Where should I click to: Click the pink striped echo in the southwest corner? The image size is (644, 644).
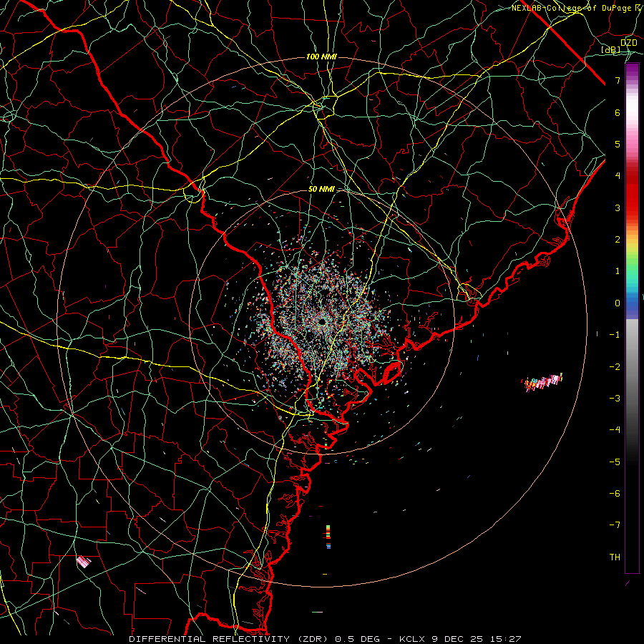pos(84,561)
